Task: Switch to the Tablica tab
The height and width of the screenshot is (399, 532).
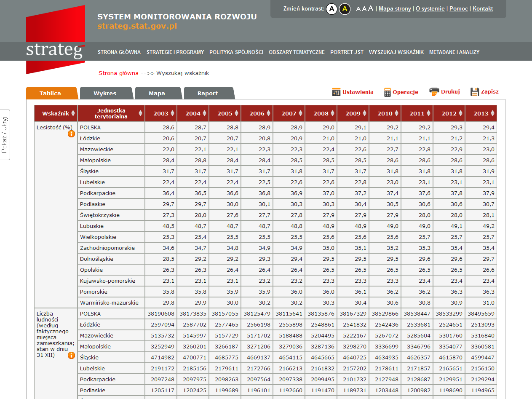Action: pos(51,93)
